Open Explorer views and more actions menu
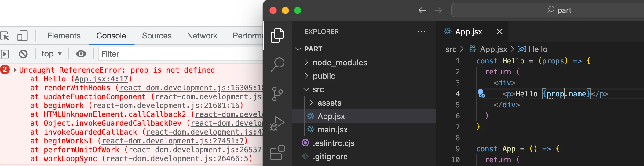Viewport: 644px width, 166px height. (x=422, y=31)
